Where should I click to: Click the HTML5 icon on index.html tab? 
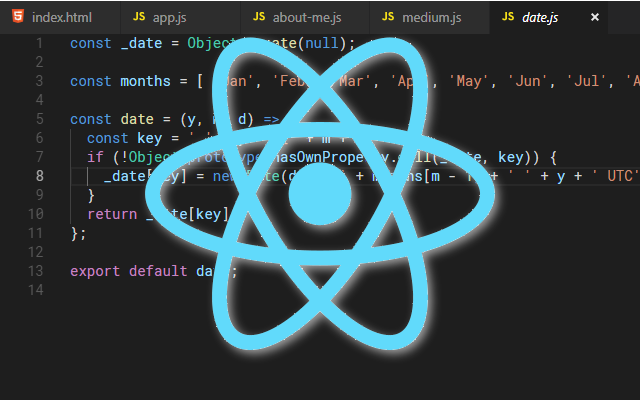[18, 16]
